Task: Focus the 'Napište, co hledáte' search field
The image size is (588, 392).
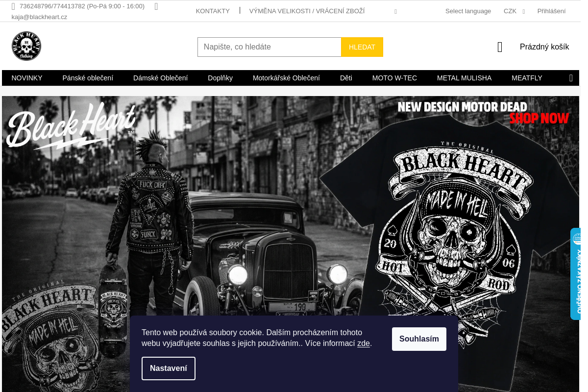Action: (269, 47)
